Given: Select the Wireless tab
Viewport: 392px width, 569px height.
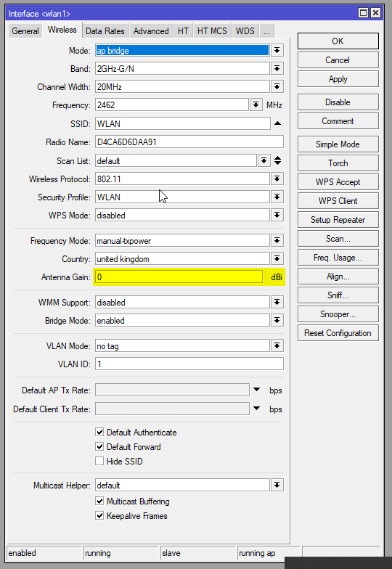Looking at the screenshot, I should tap(62, 30).
